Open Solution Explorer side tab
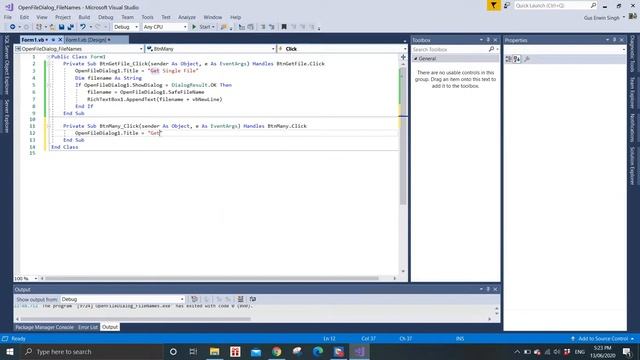Screen dimensions: 640x360 coord(632,166)
